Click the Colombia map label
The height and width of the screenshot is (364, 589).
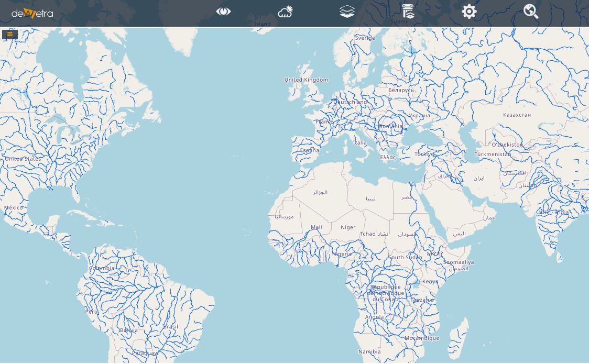(x=102, y=268)
